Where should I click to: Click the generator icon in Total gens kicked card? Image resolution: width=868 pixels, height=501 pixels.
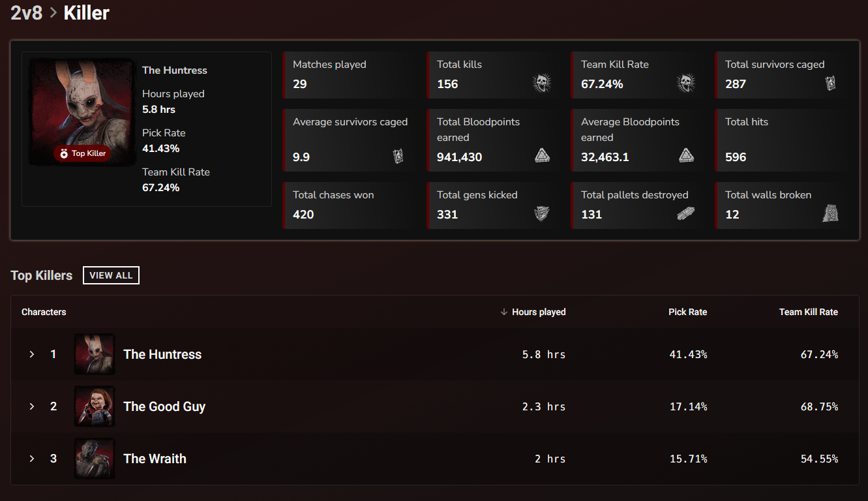tap(542, 213)
